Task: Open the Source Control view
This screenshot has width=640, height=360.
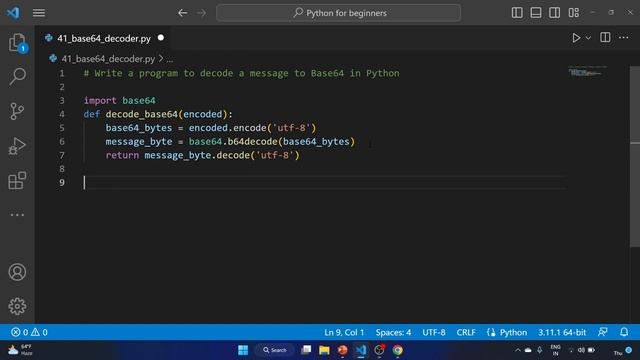Action: click(17, 111)
